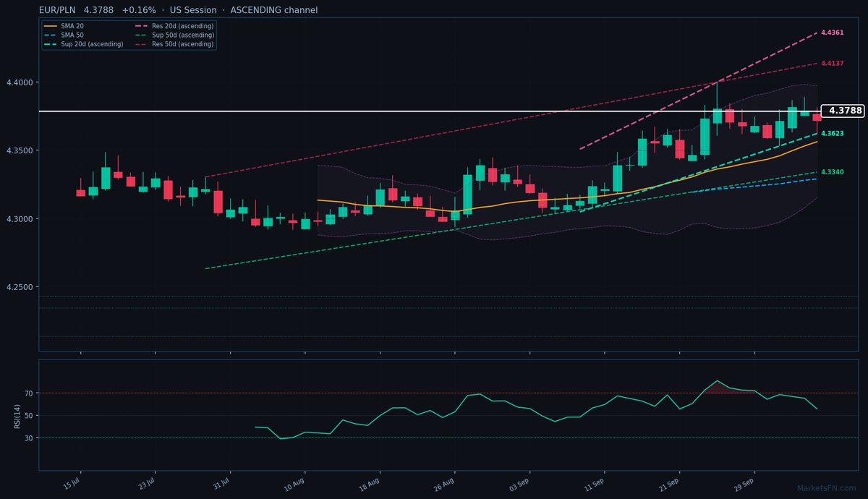The width and height of the screenshot is (868, 499).
Task: Click the RSI 70 level label
Action: [30, 393]
